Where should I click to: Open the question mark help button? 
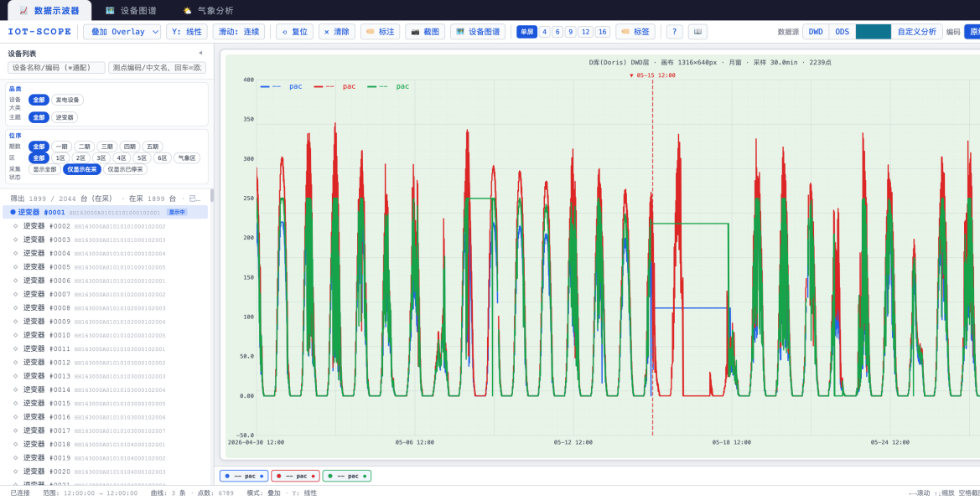tap(674, 32)
